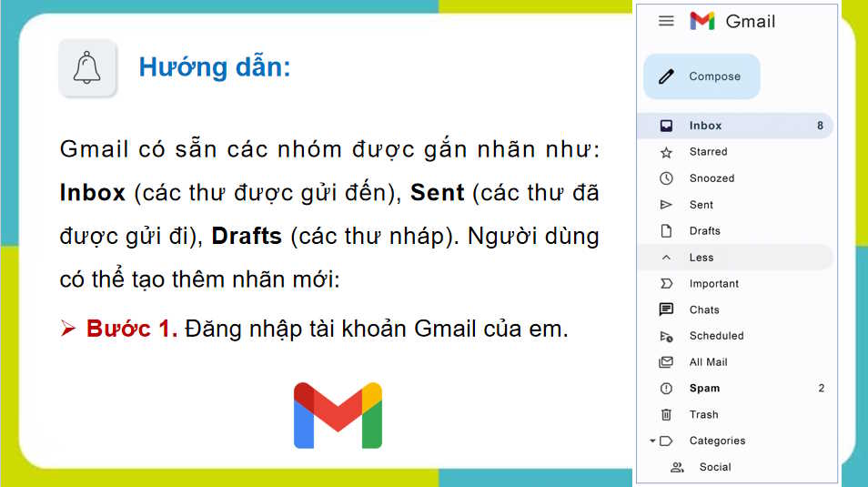Click the Less label text
This screenshot has width=868, height=487.
point(701,258)
